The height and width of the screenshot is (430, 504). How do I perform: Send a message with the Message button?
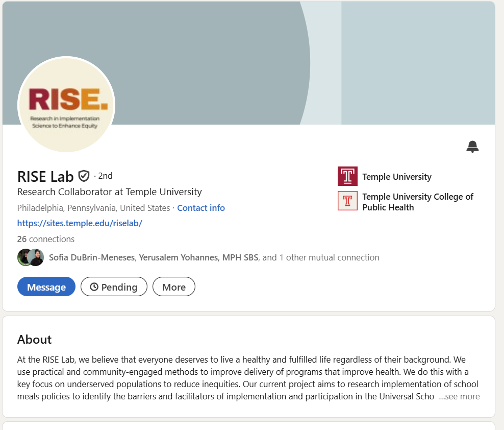(x=46, y=287)
